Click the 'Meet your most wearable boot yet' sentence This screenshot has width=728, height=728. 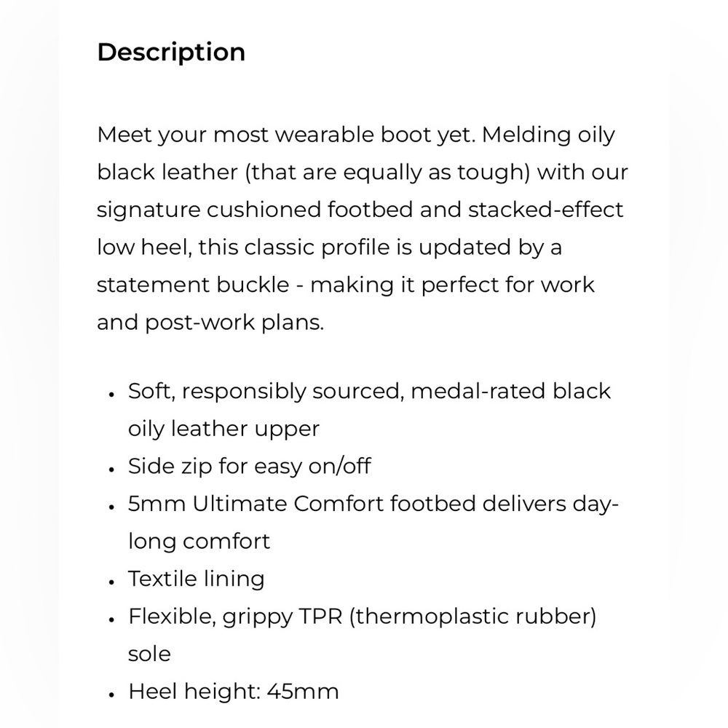pos(286,135)
